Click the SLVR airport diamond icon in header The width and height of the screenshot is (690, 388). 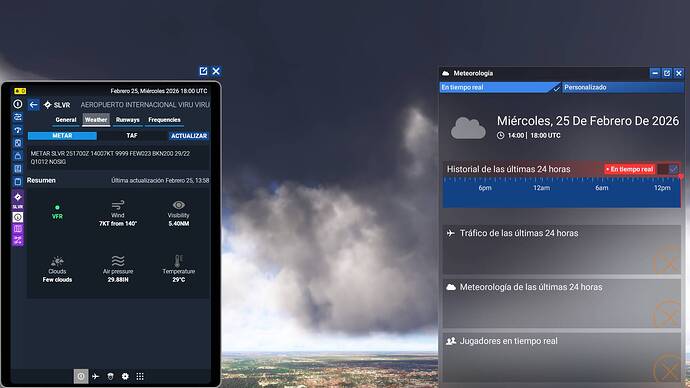tap(48, 105)
